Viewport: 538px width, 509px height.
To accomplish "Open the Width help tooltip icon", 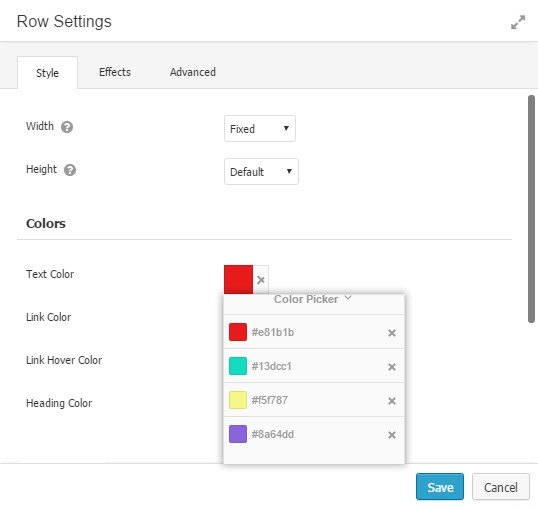I will (x=67, y=127).
